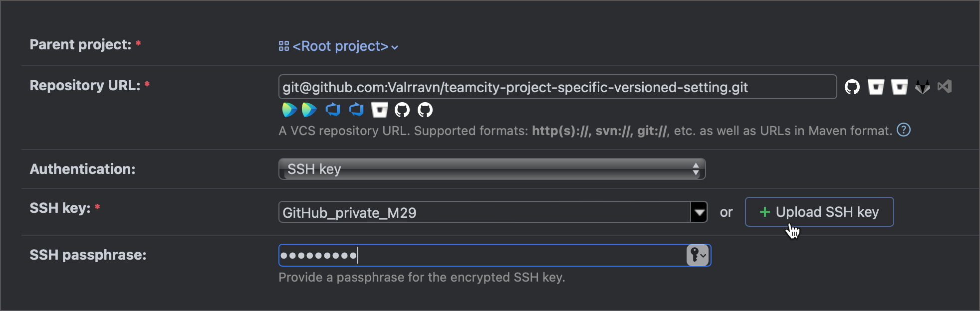Click the first JetBrains Space icon below the URL
The height and width of the screenshot is (311, 980).
click(289, 110)
